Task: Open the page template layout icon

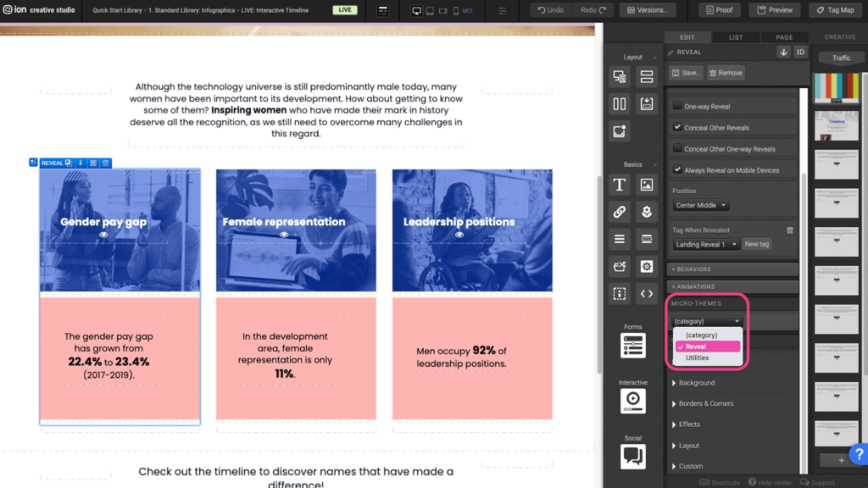Action: [382, 10]
